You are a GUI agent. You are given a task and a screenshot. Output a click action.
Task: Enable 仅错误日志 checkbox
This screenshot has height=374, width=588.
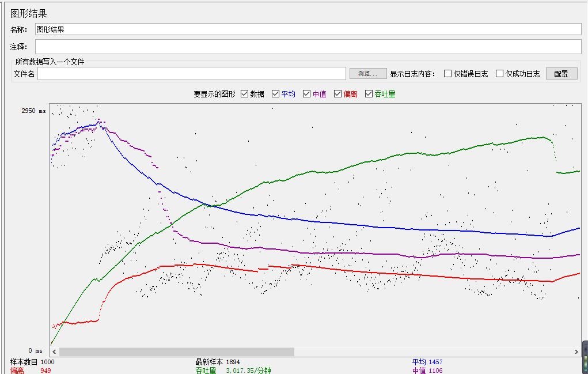[447, 74]
